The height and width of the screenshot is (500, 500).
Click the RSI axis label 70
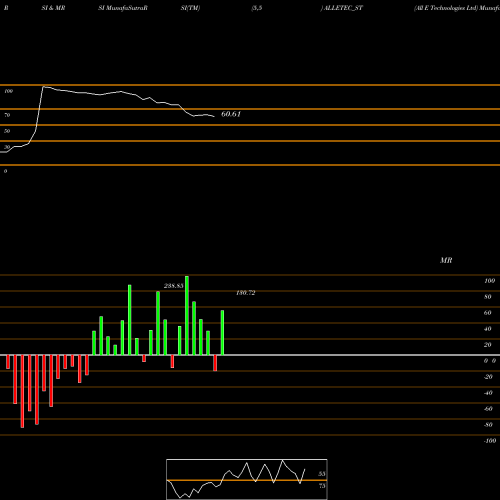[7, 115]
